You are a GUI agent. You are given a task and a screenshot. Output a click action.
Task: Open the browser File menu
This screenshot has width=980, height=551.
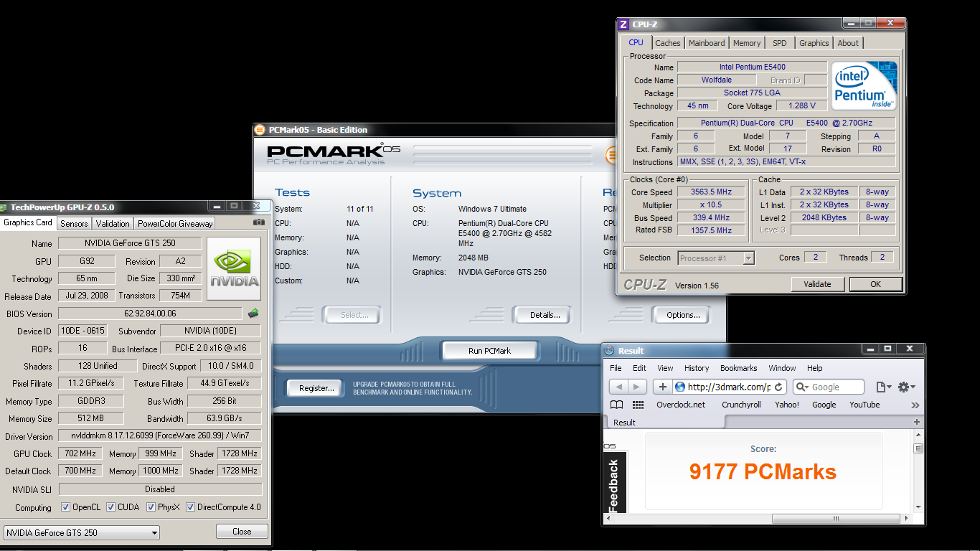tap(616, 368)
